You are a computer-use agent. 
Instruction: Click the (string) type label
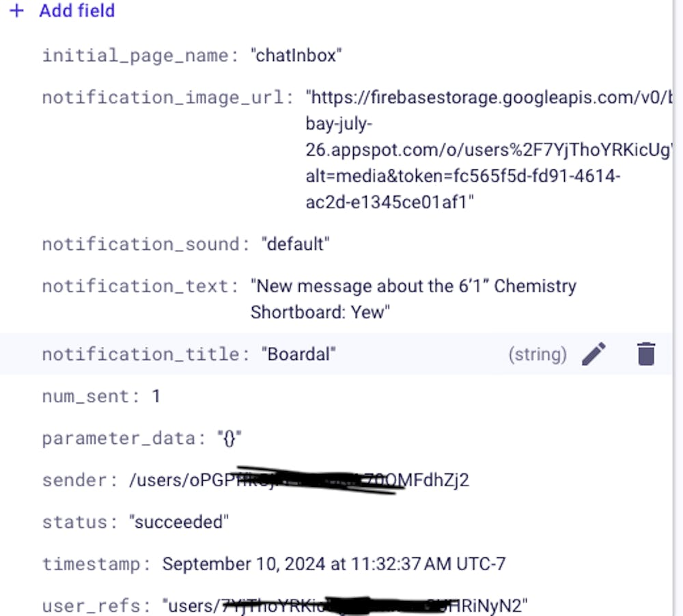point(538,354)
